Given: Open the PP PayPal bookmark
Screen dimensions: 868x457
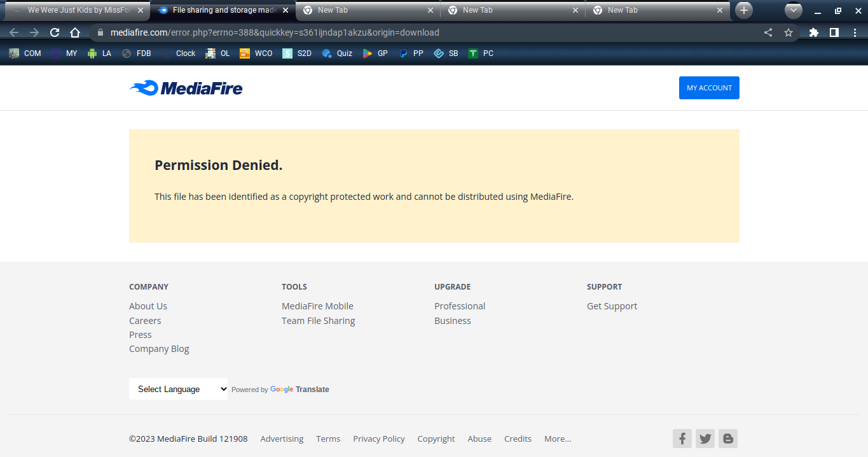Looking at the screenshot, I should click(x=411, y=53).
